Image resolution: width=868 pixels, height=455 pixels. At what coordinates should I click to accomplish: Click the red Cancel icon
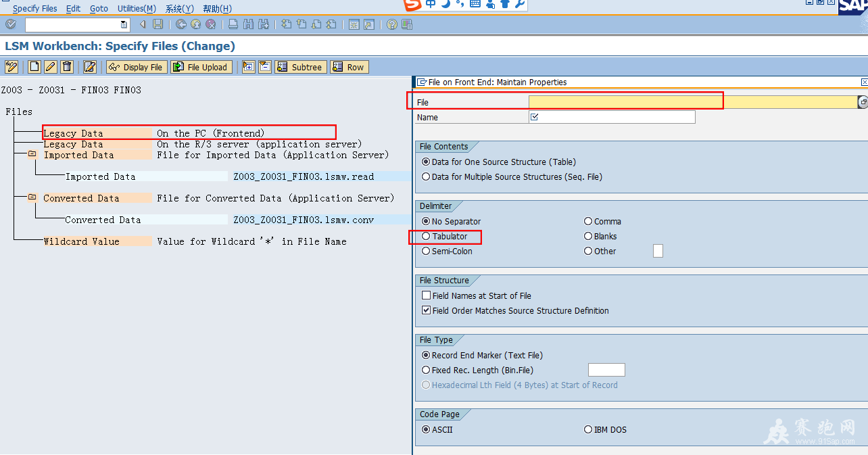(x=211, y=24)
